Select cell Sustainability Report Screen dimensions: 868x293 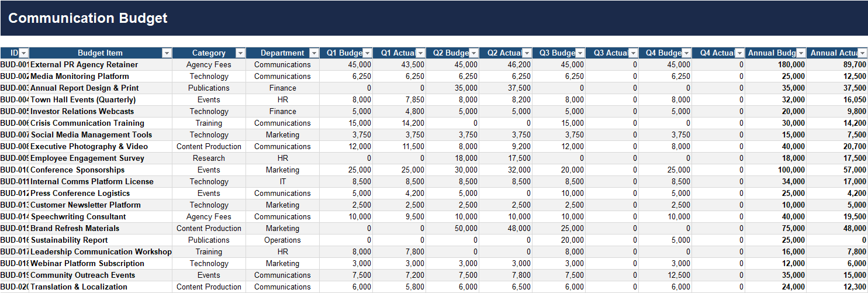tap(101, 240)
